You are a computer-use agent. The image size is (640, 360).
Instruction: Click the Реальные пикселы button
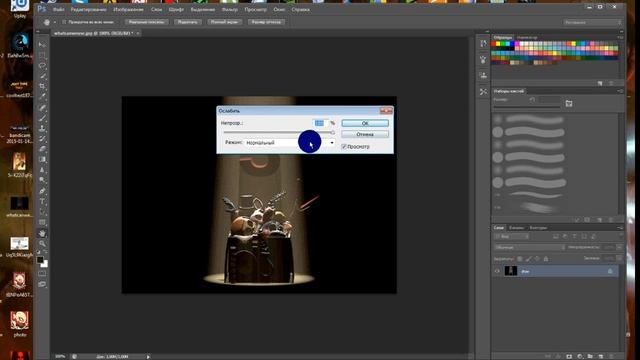tap(147, 22)
